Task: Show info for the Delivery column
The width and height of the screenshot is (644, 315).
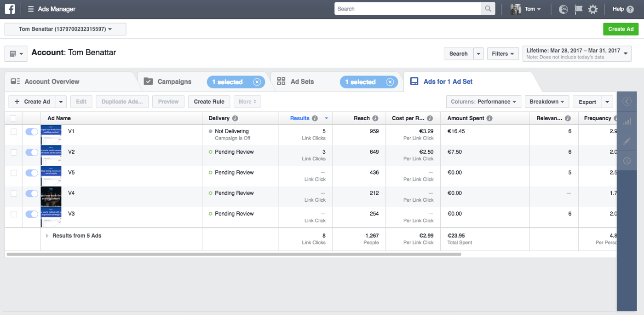Action: (x=235, y=118)
